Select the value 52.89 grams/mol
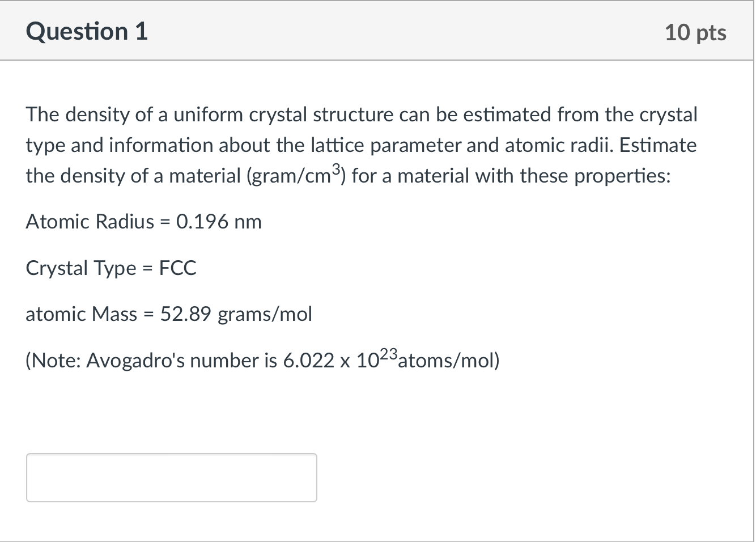The width and height of the screenshot is (756, 542). pos(235,314)
